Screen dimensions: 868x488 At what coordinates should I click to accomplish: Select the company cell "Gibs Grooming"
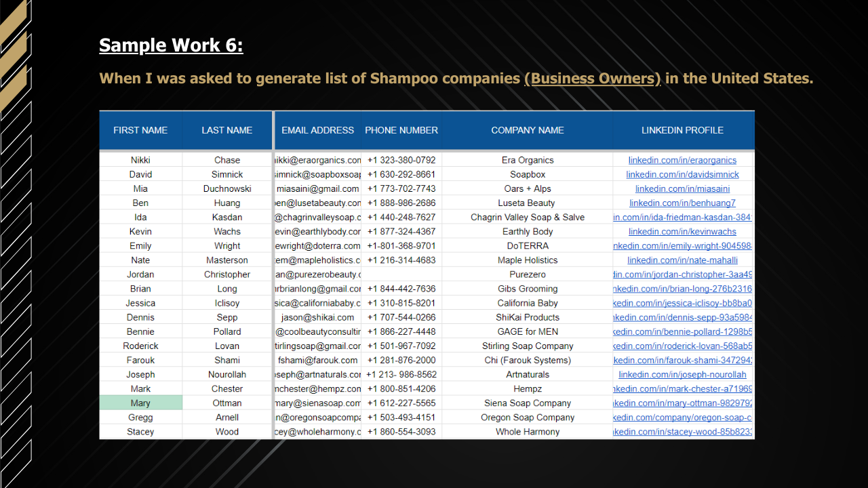(528, 289)
